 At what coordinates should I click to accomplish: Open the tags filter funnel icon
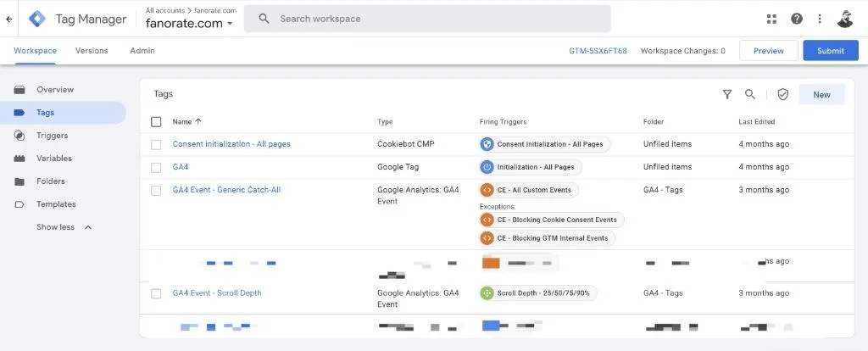point(726,95)
